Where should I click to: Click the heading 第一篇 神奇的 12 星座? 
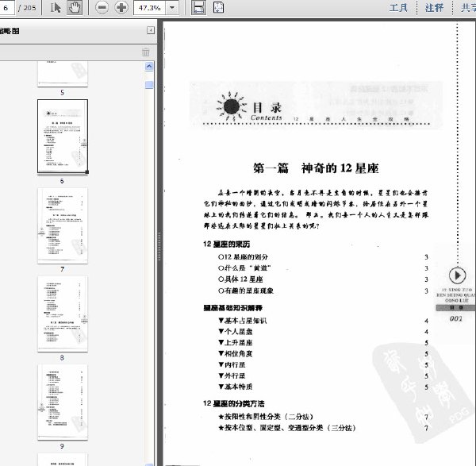click(x=316, y=168)
